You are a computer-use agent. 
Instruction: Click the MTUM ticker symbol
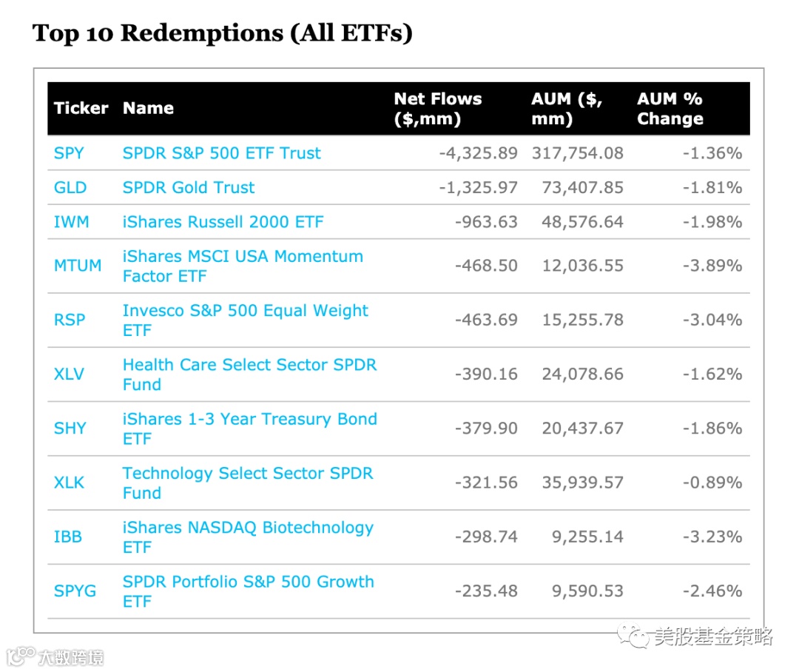pos(78,266)
